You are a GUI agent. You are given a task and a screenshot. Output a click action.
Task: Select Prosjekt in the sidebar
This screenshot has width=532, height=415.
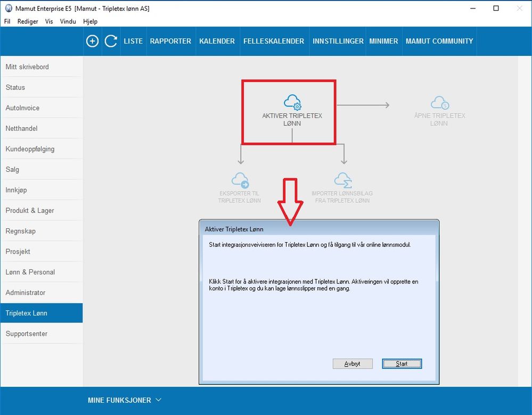coord(42,251)
